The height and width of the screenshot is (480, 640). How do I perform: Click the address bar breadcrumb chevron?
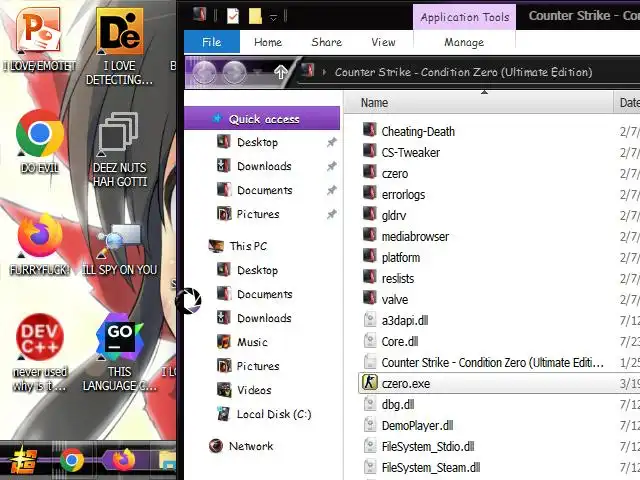(x=324, y=72)
